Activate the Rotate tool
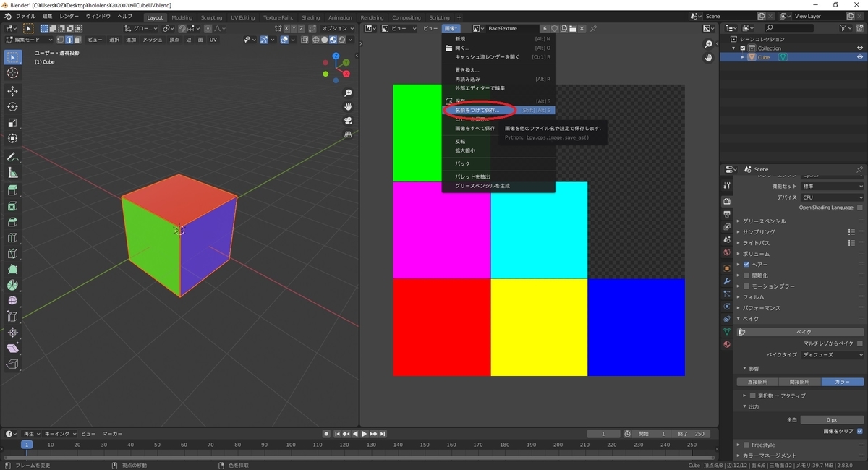Viewport: 868px width, 470px height. coord(12,107)
